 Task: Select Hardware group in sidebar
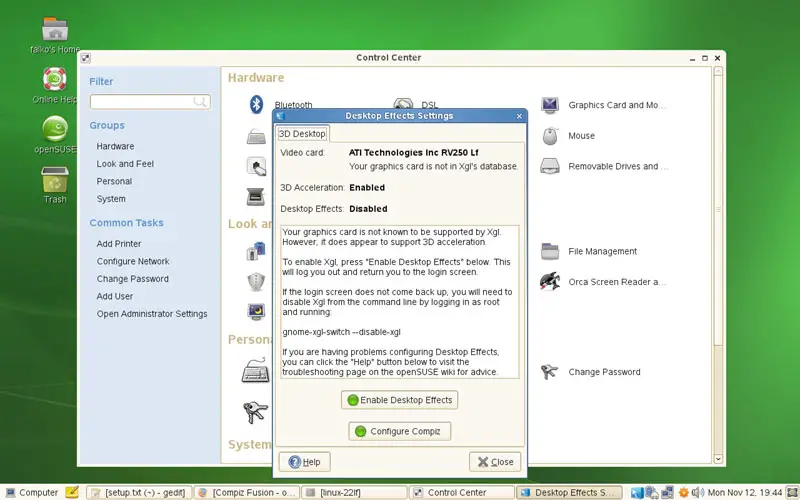point(115,146)
